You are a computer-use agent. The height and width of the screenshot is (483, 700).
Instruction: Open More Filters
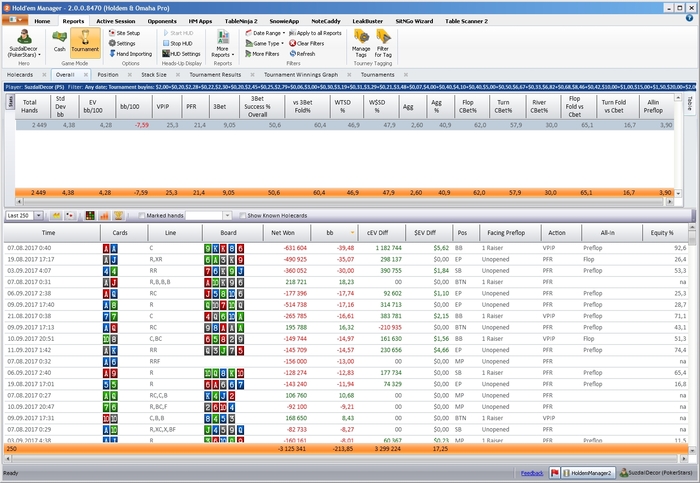pyautogui.click(x=262, y=54)
